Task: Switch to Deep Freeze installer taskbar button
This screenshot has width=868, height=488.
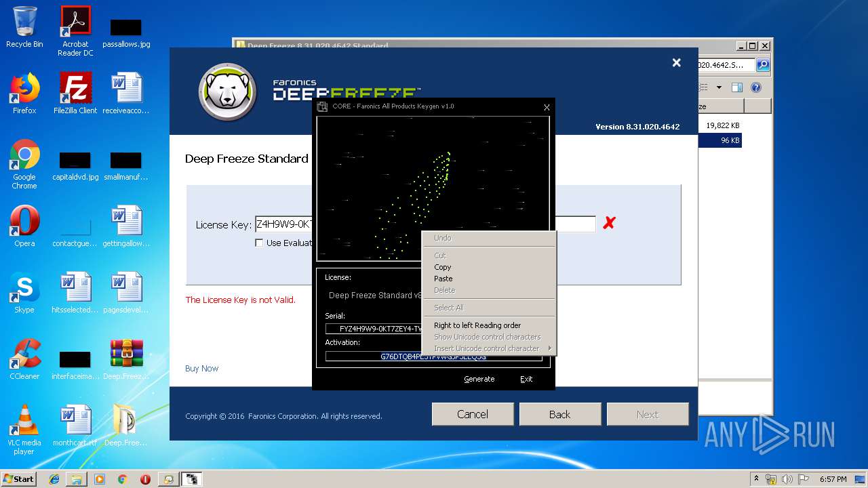Action: 168,479
